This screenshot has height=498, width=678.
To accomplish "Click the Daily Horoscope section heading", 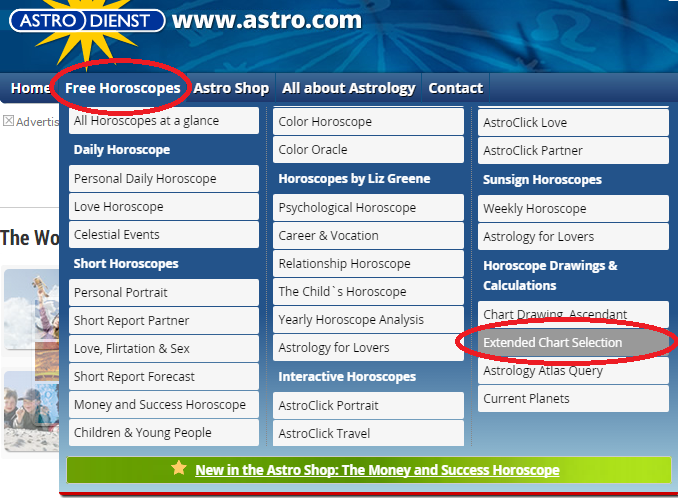I will [x=122, y=150].
